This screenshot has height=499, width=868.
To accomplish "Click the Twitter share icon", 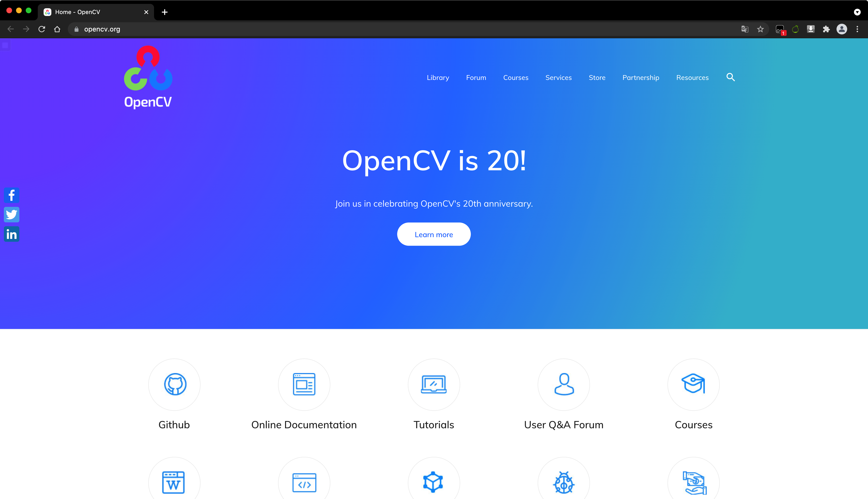I will (x=11, y=215).
